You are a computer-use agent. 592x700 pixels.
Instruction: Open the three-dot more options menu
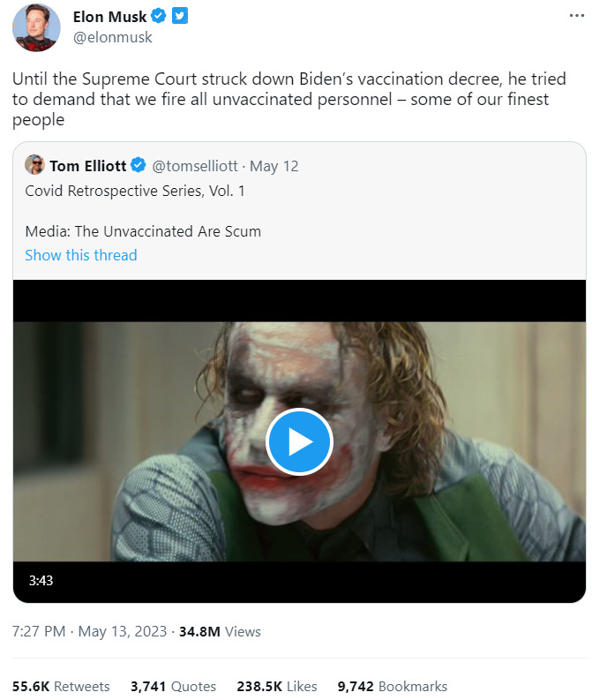tap(575, 17)
